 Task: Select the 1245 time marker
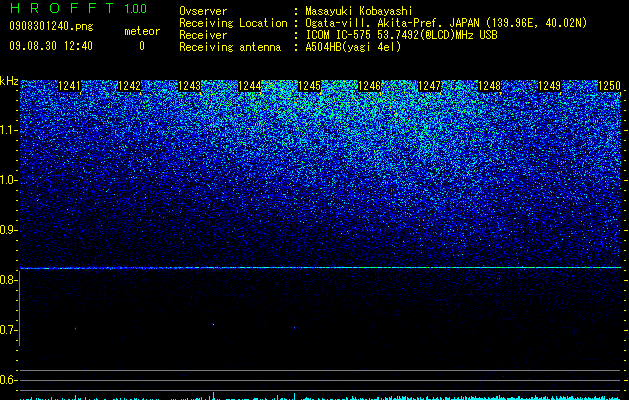[x=310, y=86]
